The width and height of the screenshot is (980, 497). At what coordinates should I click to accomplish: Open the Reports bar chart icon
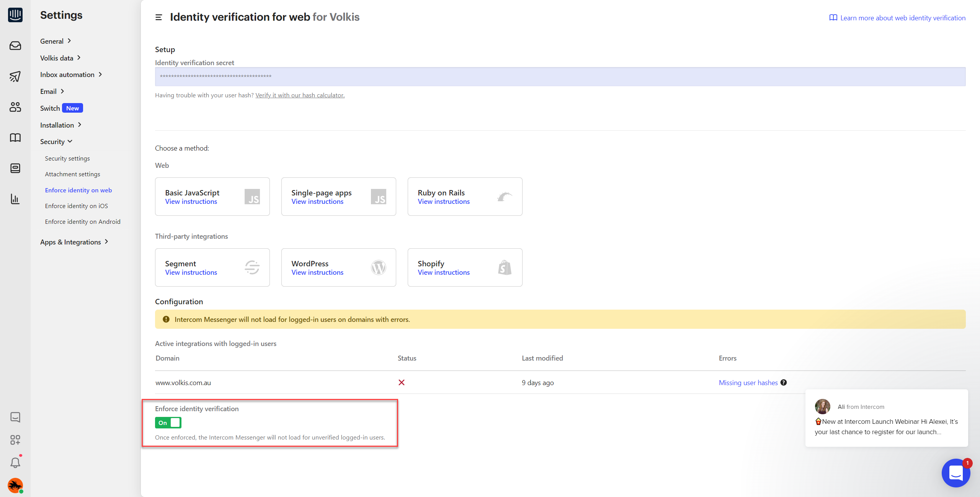click(15, 199)
